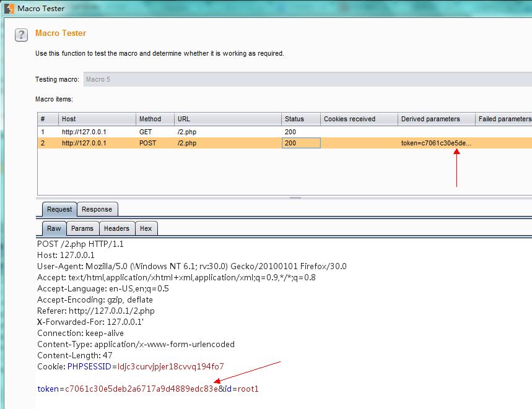
Task: Click the Testing macro name field
Action: [307, 79]
